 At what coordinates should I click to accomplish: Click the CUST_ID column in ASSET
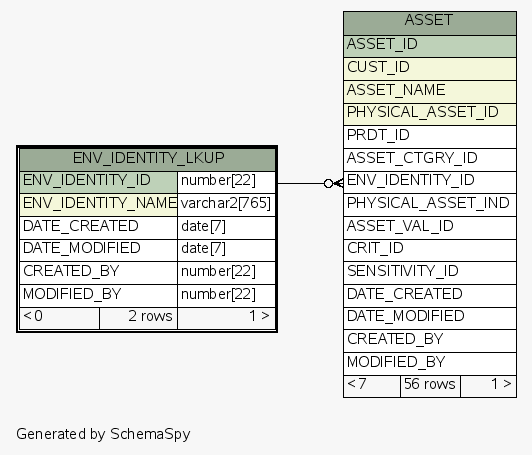(430, 69)
